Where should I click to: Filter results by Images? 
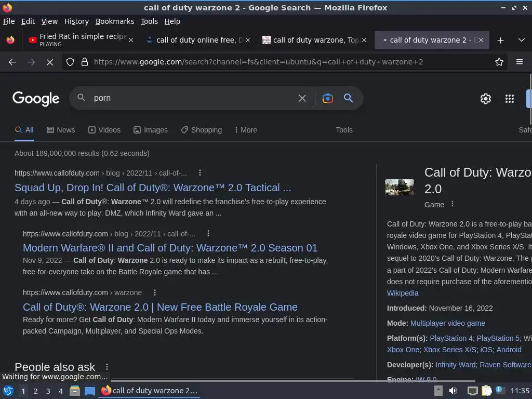point(151,130)
